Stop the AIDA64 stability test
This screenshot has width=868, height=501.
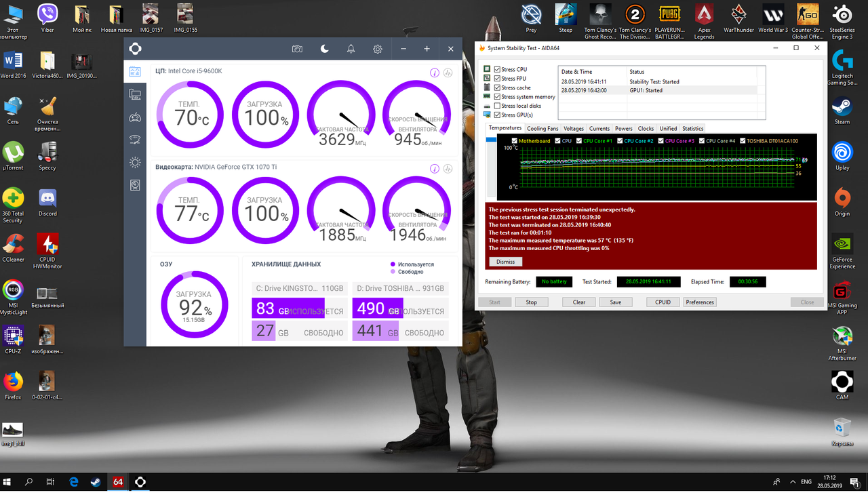(531, 302)
